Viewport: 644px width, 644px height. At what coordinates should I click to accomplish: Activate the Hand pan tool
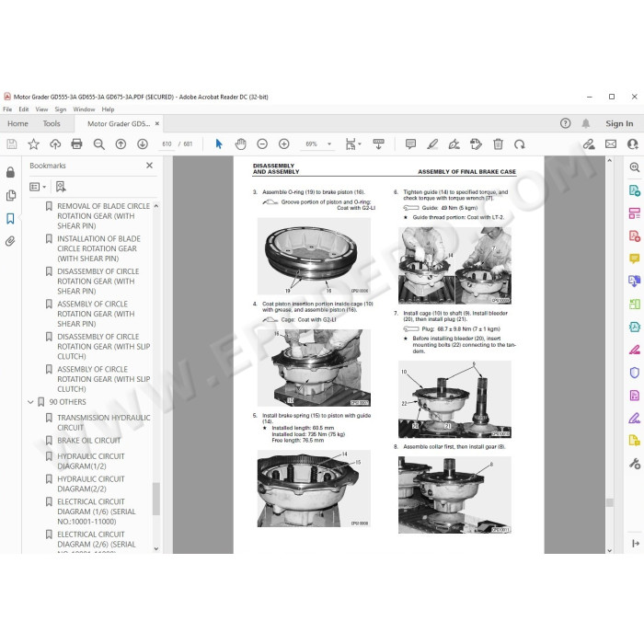240,144
